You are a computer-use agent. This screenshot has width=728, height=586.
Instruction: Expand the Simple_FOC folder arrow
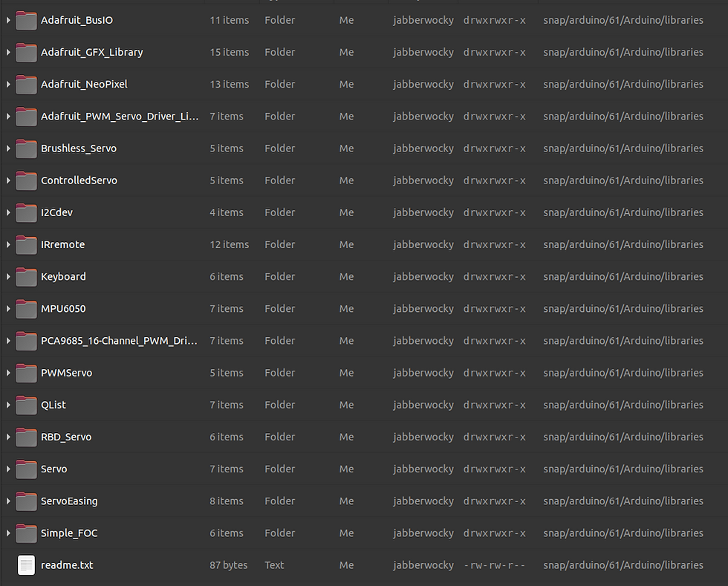[8, 533]
